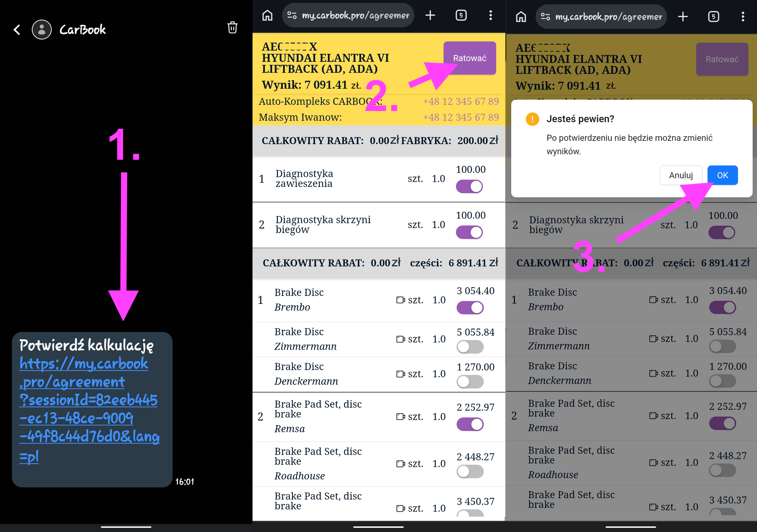
Task: Click the purple Ratować button
Action: 470,58
